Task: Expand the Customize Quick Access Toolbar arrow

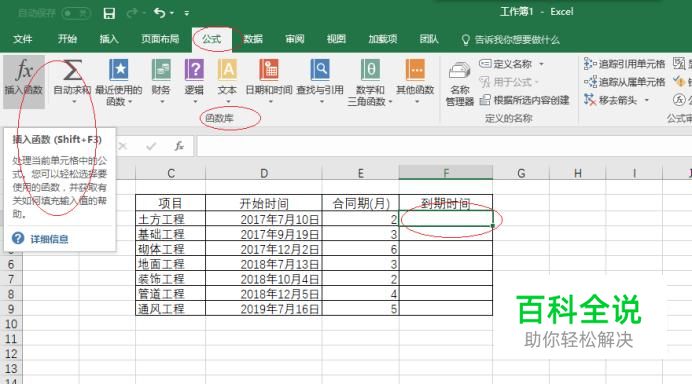Action: (x=187, y=13)
